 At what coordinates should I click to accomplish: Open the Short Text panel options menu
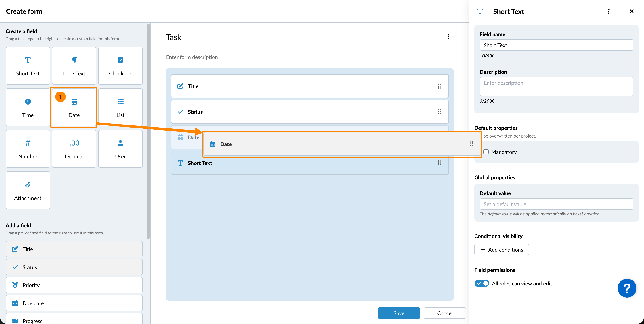point(608,11)
